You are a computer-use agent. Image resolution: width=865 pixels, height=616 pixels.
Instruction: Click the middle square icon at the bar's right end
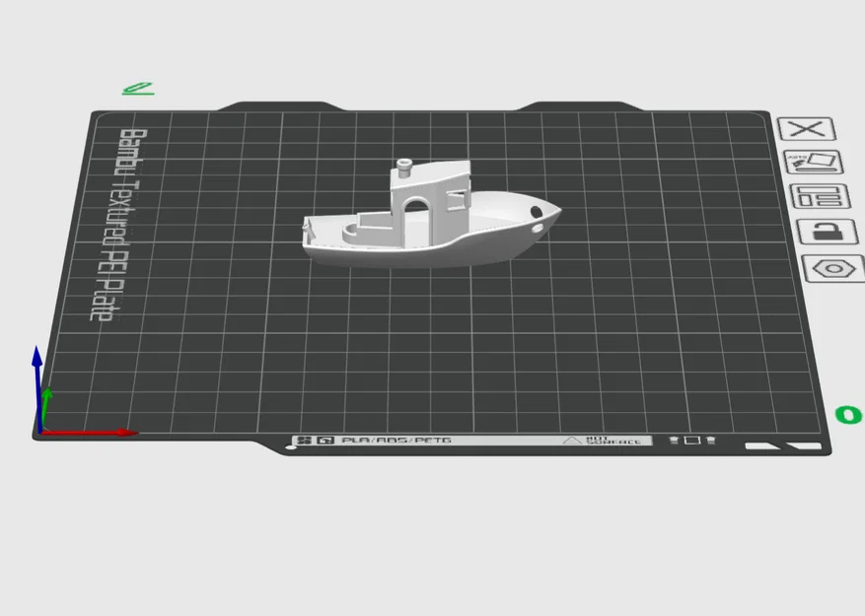tap(693, 439)
